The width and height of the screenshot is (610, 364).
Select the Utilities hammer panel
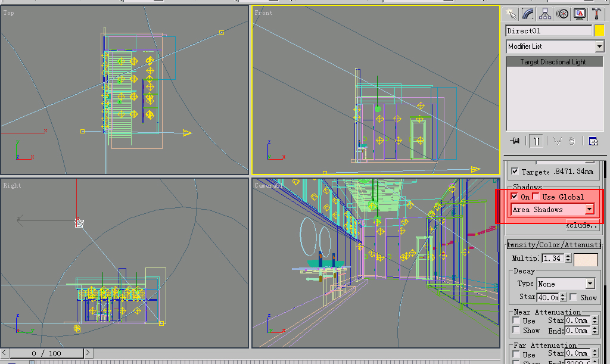tap(596, 13)
